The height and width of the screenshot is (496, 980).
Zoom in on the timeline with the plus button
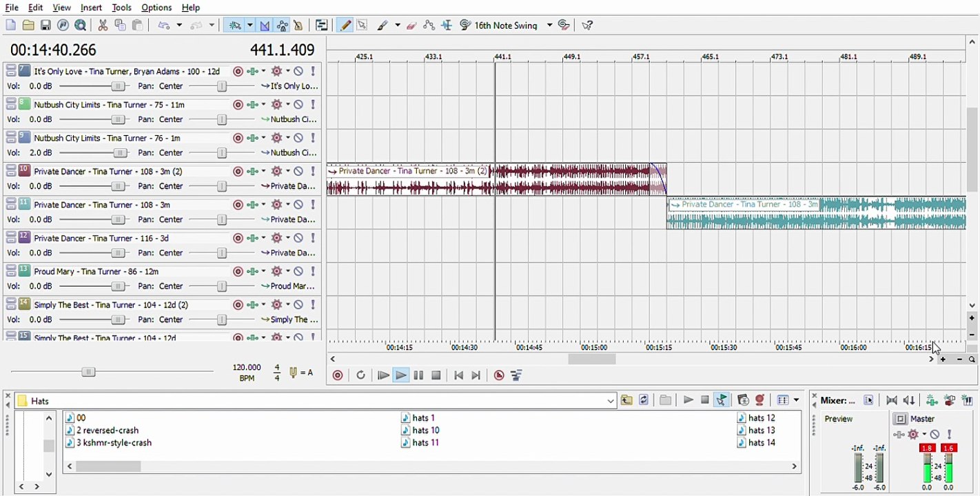943,359
